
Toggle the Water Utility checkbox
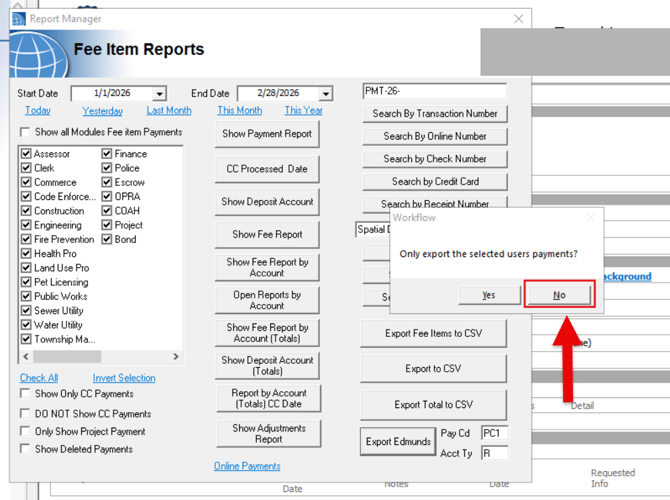pyautogui.click(x=26, y=325)
